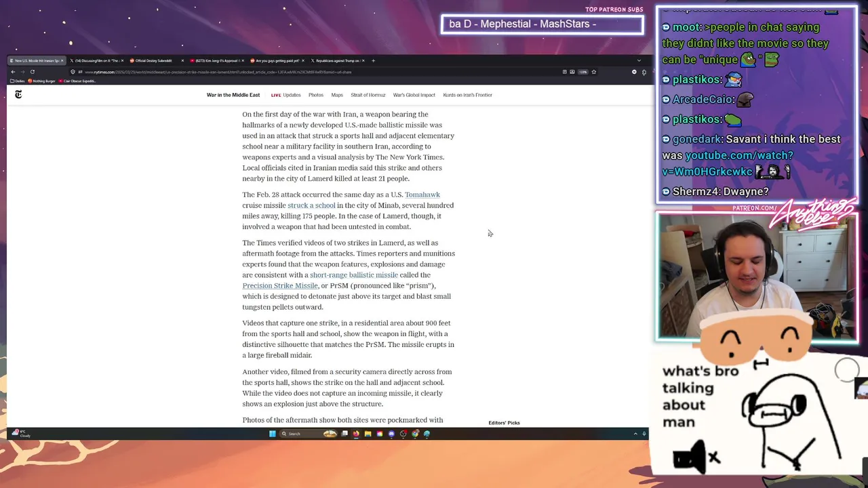Bookmark this page with the star icon
The image size is (868, 488).
pyautogui.click(x=593, y=72)
